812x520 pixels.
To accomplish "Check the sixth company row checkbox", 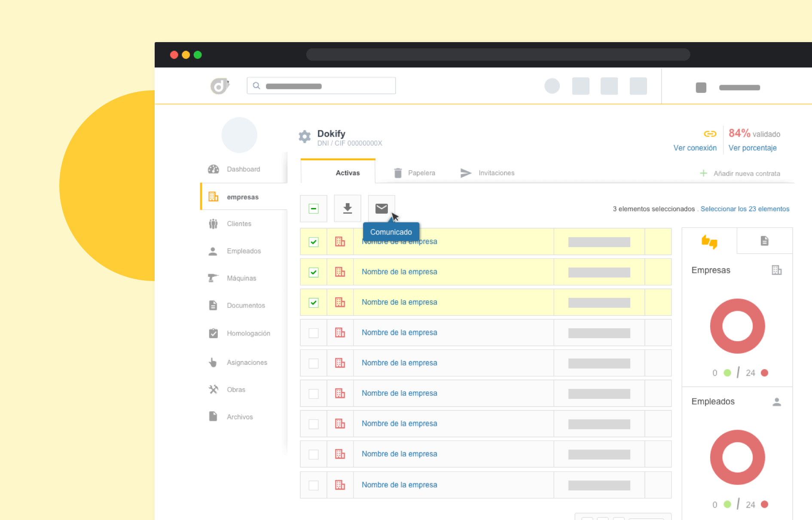I will pos(314,394).
